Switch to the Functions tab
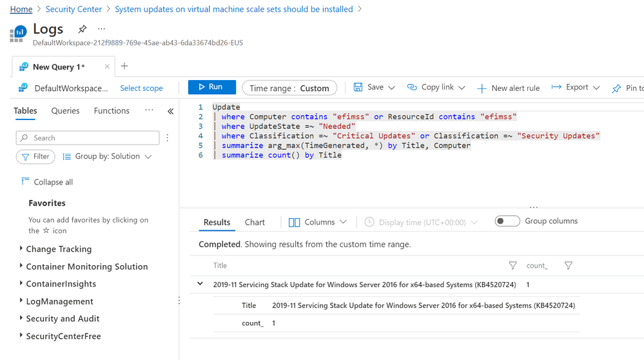Image resolution: width=644 pixels, height=360 pixels. 112,110
